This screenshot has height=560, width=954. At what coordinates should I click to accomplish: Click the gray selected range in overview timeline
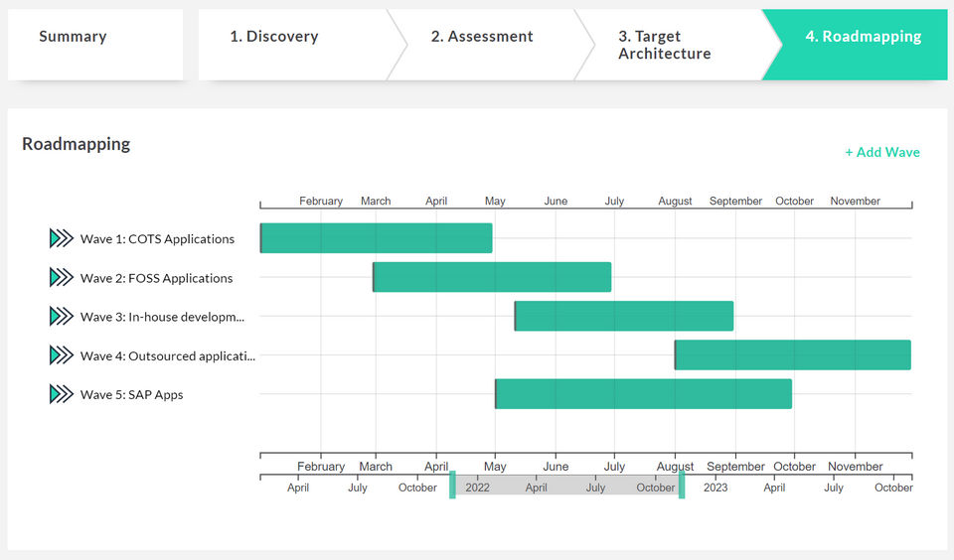566,485
